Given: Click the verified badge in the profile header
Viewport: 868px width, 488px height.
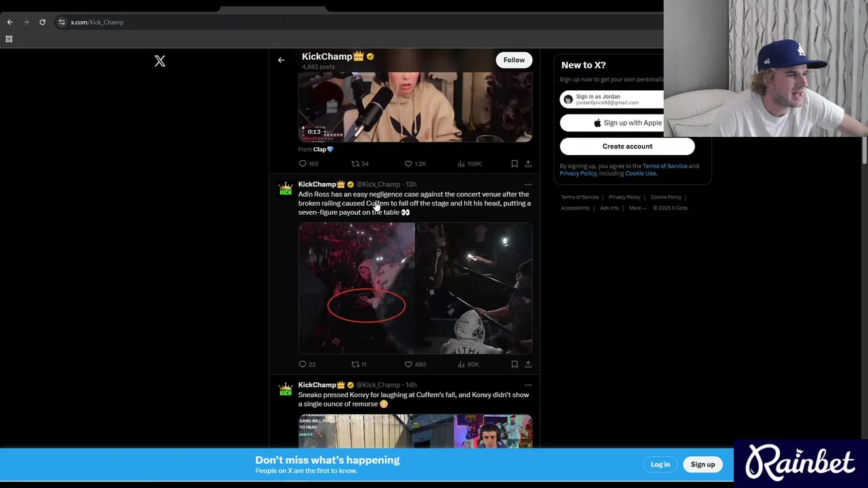Looking at the screenshot, I should (x=370, y=56).
